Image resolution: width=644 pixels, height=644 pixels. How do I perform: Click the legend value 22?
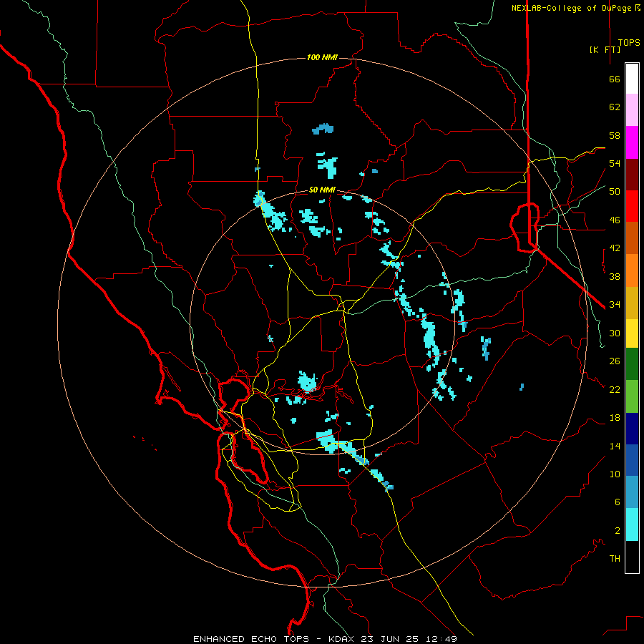coord(615,389)
